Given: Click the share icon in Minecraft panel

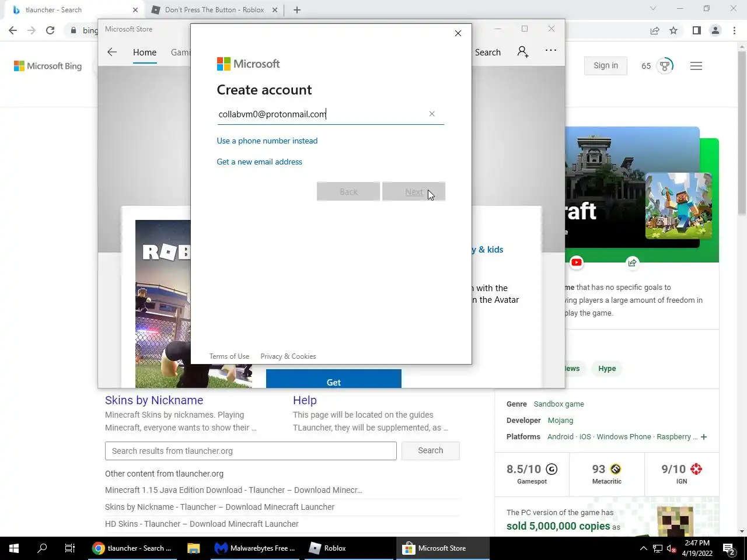Looking at the screenshot, I should [x=633, y=262].
